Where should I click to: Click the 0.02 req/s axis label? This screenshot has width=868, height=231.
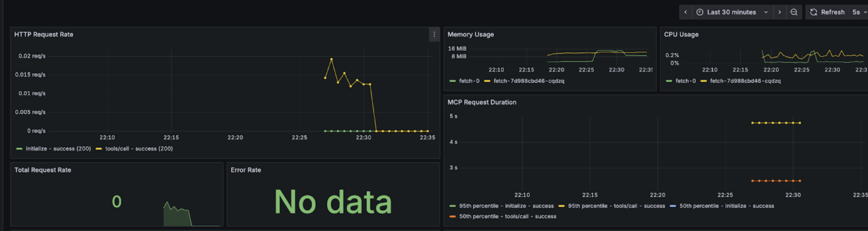[x=32, y=56]
